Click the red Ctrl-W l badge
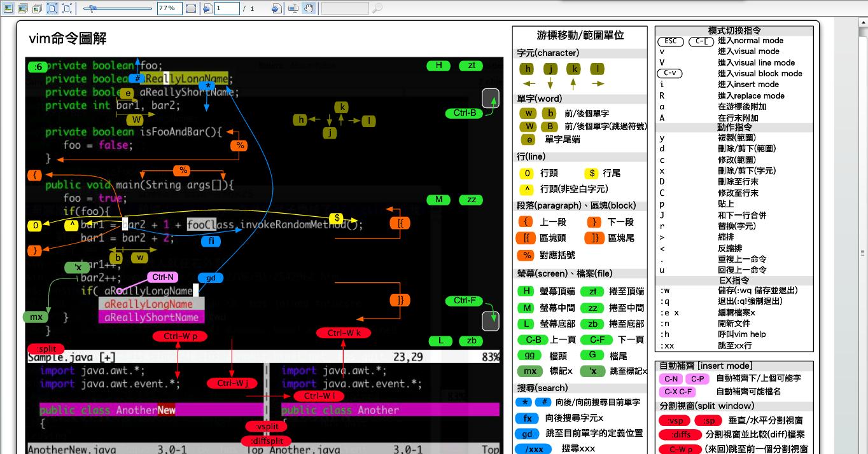 pyautogui.click(x=319, y=396)
